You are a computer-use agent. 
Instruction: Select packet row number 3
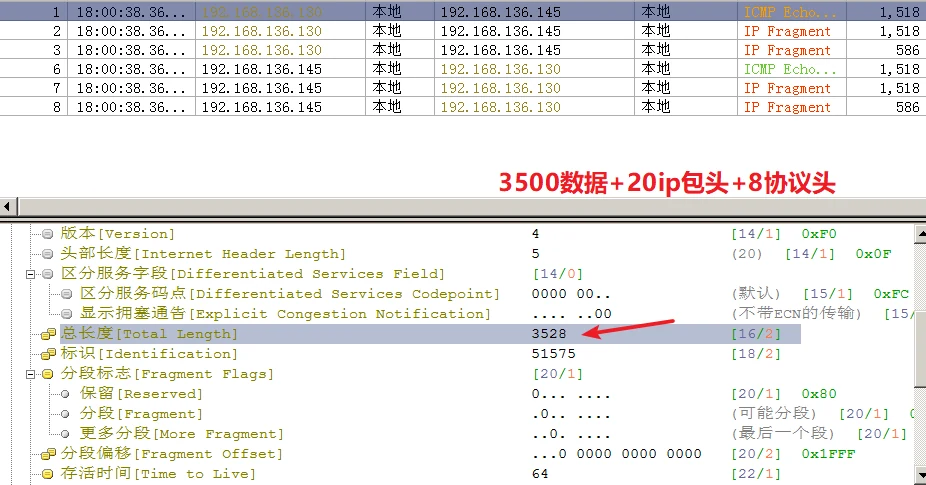click(463, 50)
